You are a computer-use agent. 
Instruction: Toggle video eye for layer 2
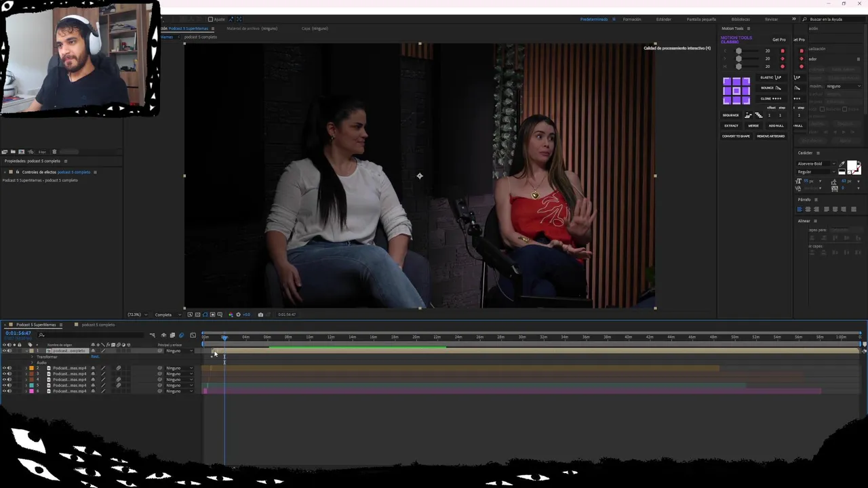(4, 368)
